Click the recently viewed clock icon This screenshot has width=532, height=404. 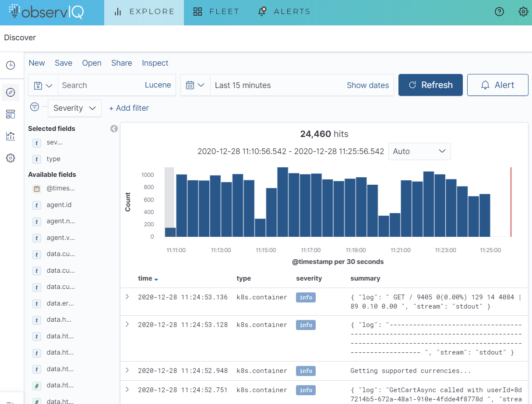pyautogui.click(x=11, y=65)
